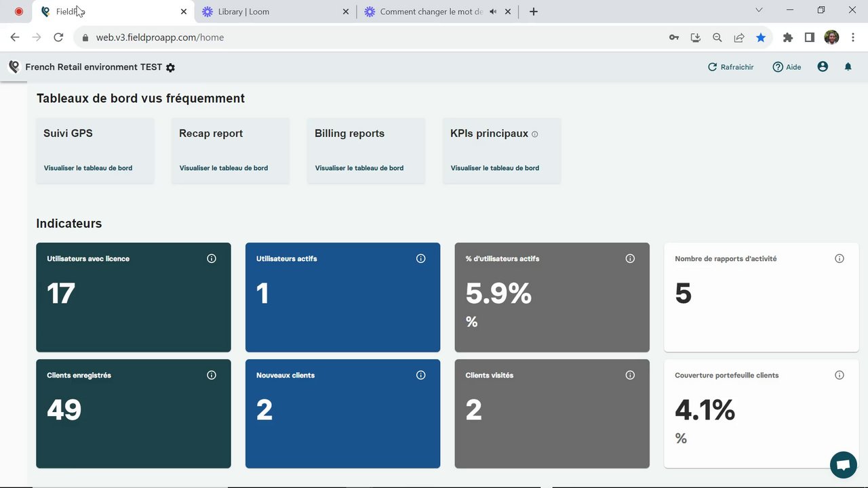Show info for Couverture portefeuille clients
Screen dimensions: 868x488
840,375
